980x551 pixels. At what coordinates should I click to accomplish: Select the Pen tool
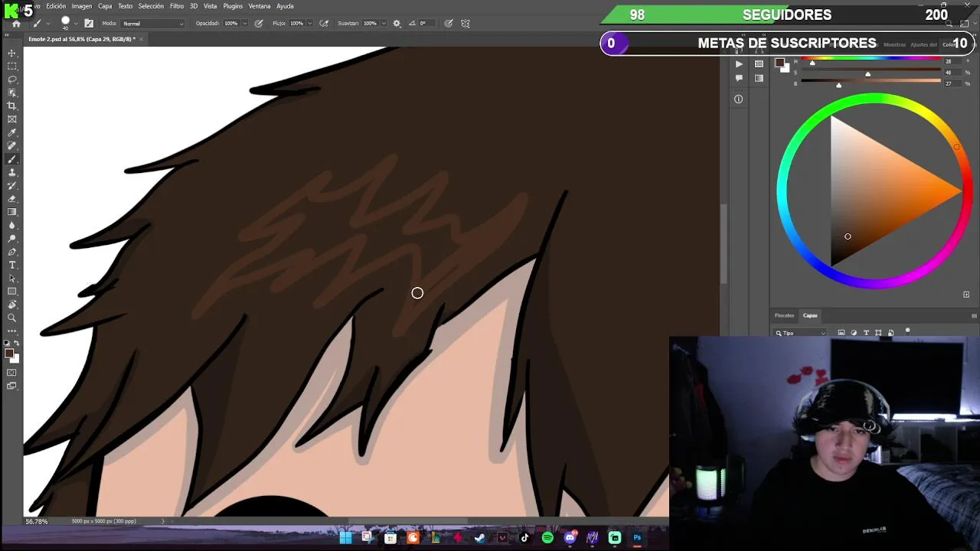(x=12, y=252)
